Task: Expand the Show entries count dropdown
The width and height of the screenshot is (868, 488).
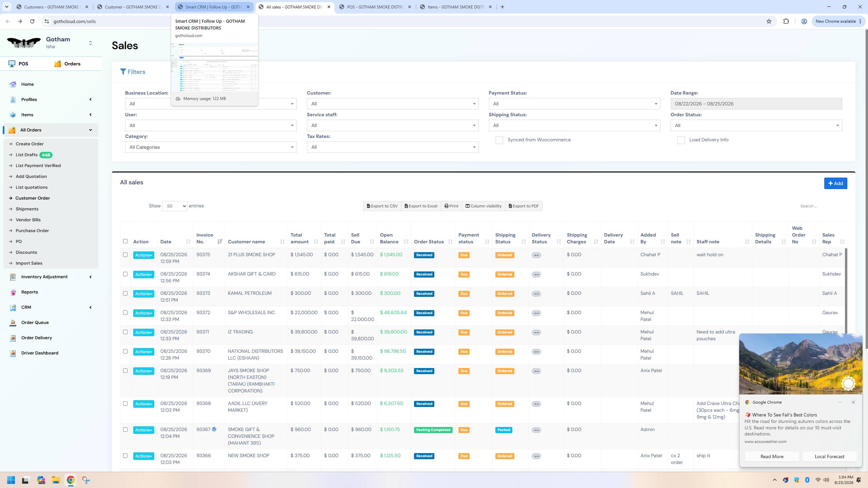Action: click(x=175, y=206)
